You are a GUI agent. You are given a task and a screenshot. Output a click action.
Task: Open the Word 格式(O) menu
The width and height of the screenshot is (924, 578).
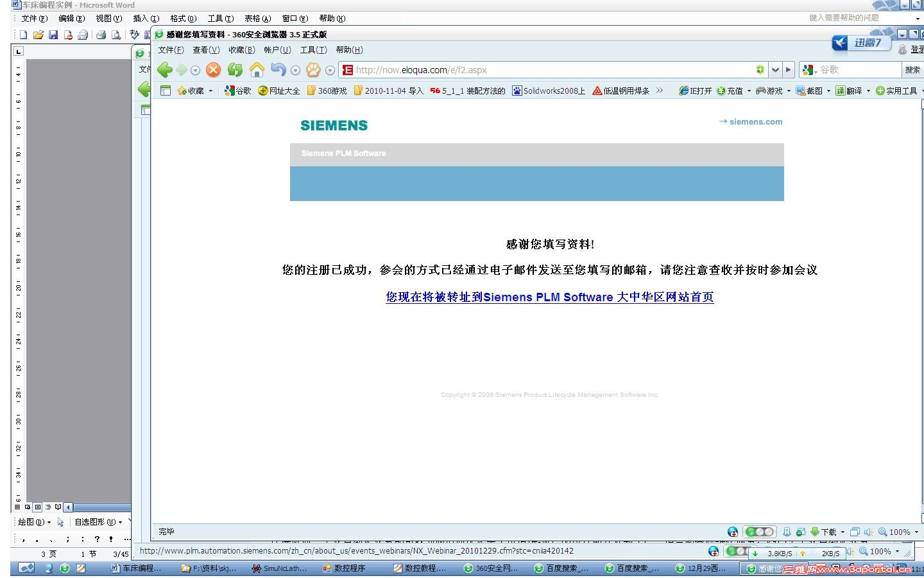[183, 19]
